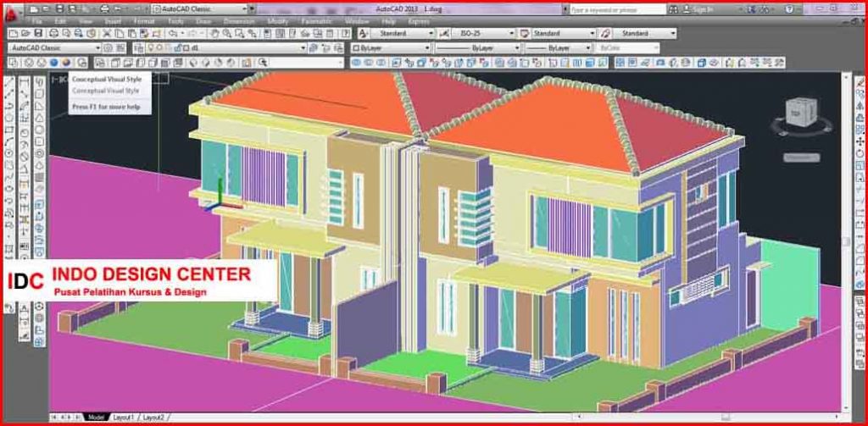The image size is (868, 426).
Task: Click the Dimension Style icon
Action: click(443, 34)
